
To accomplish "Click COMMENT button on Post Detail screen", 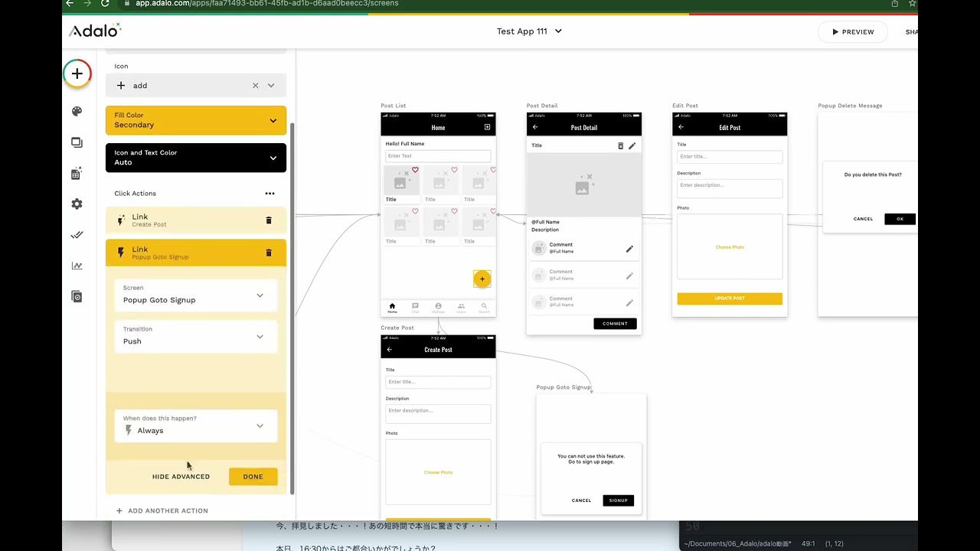I will (x=615, y=324).
